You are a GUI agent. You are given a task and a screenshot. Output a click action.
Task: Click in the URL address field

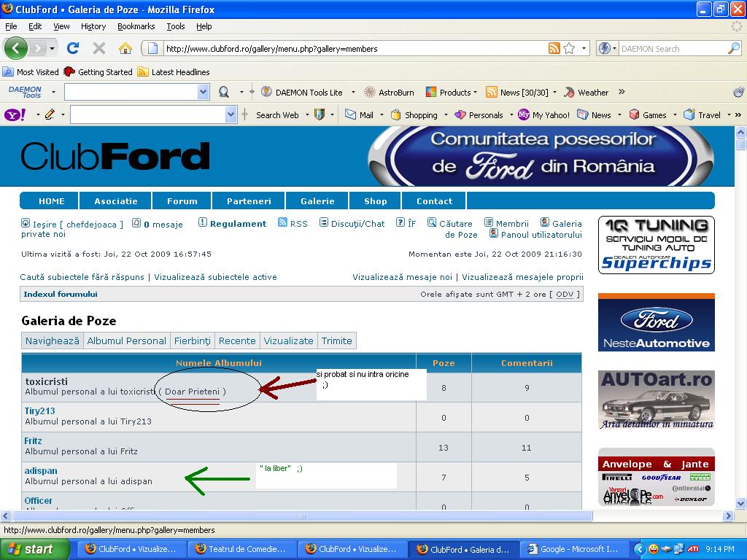tap(350, 49)
